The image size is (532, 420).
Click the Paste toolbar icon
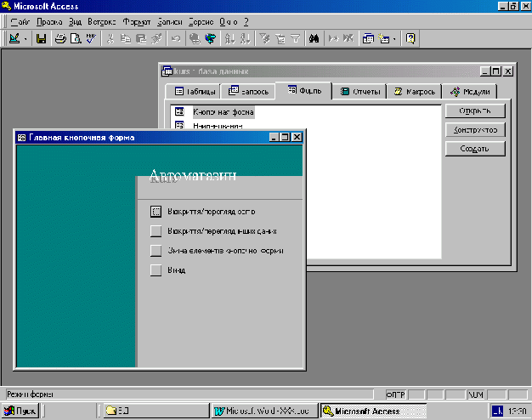click(141, 39)
